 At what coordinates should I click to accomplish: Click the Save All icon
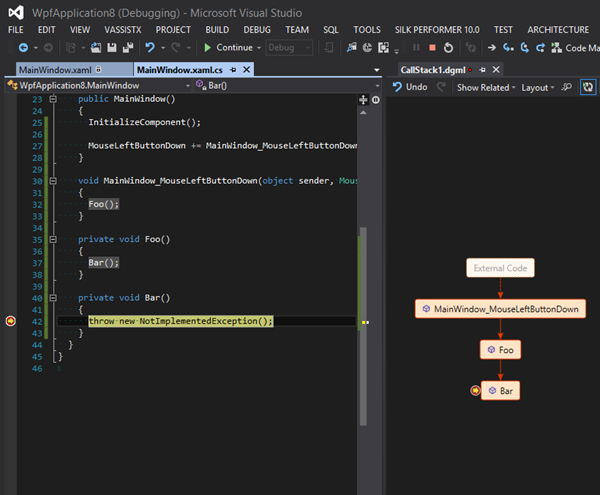point(128,48)
